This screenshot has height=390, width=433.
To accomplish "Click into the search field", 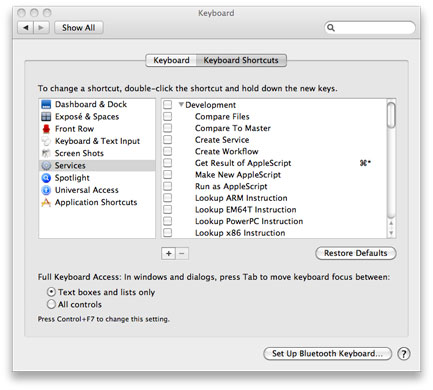I will [370, 28].
